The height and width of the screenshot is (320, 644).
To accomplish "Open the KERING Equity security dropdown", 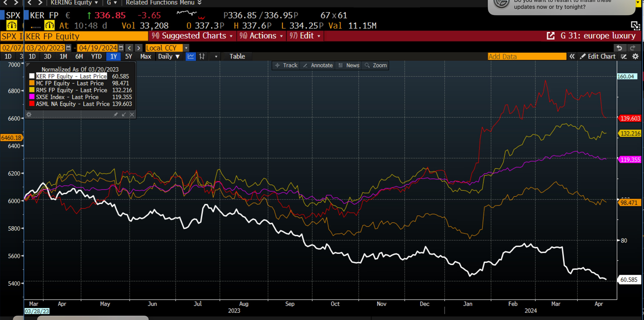I will pyautogui.click(x=74, y=3).
